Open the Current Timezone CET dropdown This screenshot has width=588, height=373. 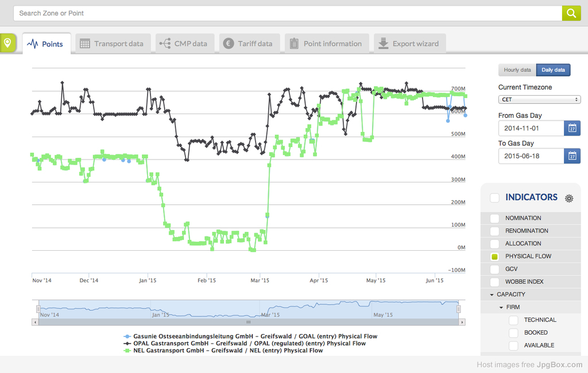(x=539, y=99)
